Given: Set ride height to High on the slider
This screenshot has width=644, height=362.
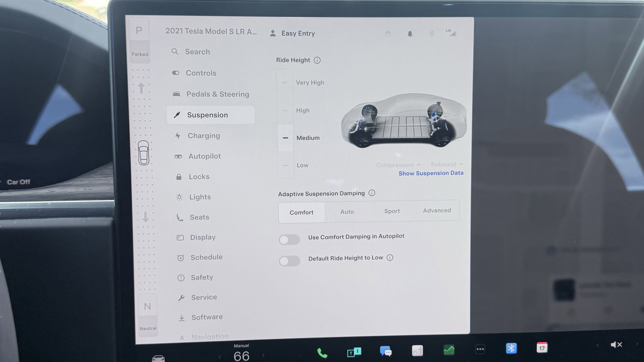Looking at the screenshot, I should 285,110.
